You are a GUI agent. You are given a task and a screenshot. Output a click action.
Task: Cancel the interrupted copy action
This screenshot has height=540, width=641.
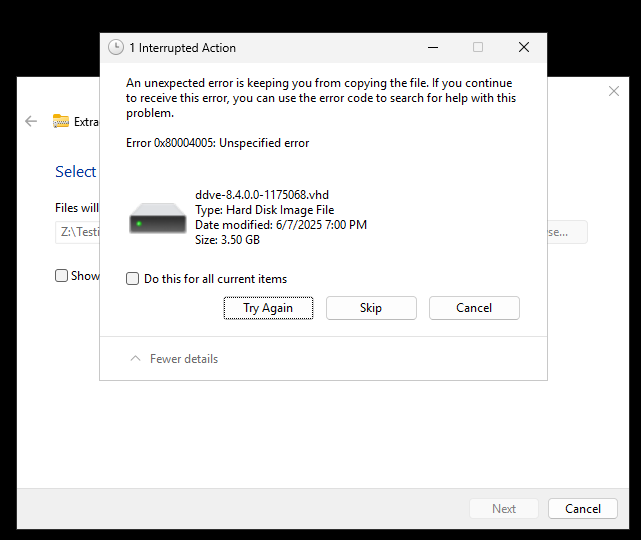pos(474,308)
